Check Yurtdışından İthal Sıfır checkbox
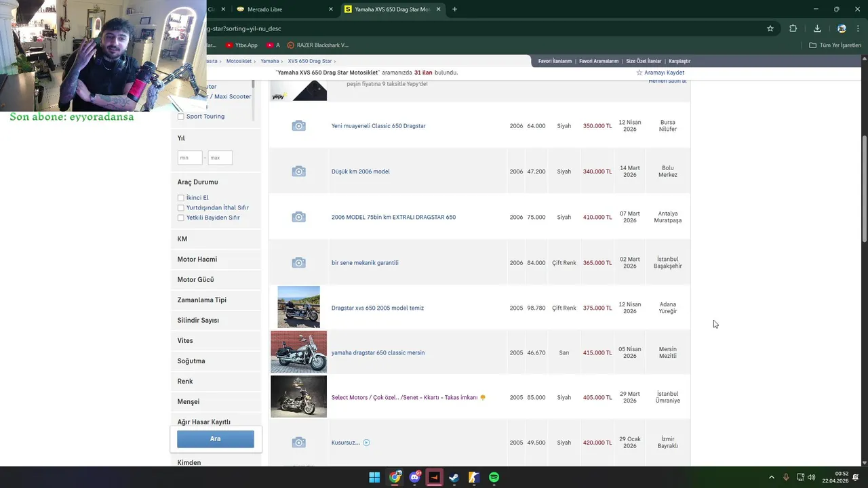 (180, 208)
